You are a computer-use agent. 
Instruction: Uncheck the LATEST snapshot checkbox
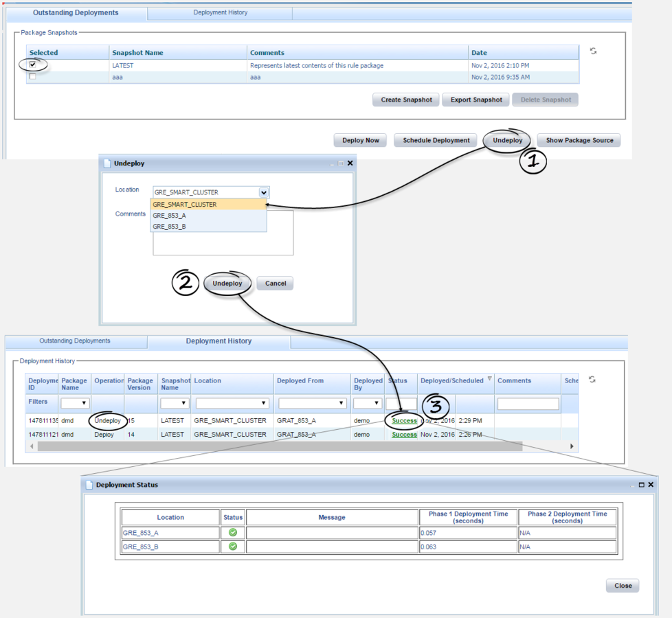click(32, 65)
